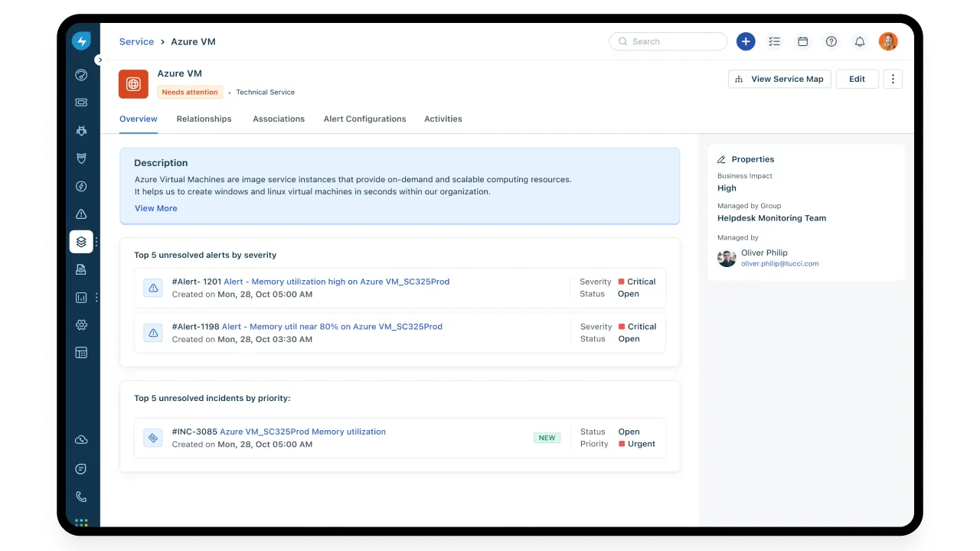This screenshot has height=551, width=980.
Task: Click Oliver Philip's avatar photo
Action: pyautogui.click(x=727, y=258)
